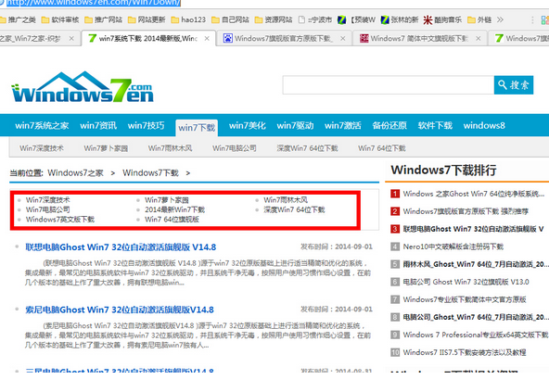The width and height of the screenshot is (549, 392).
Task: Click Windows7之家 breadcrumb link
Action: 76,173
